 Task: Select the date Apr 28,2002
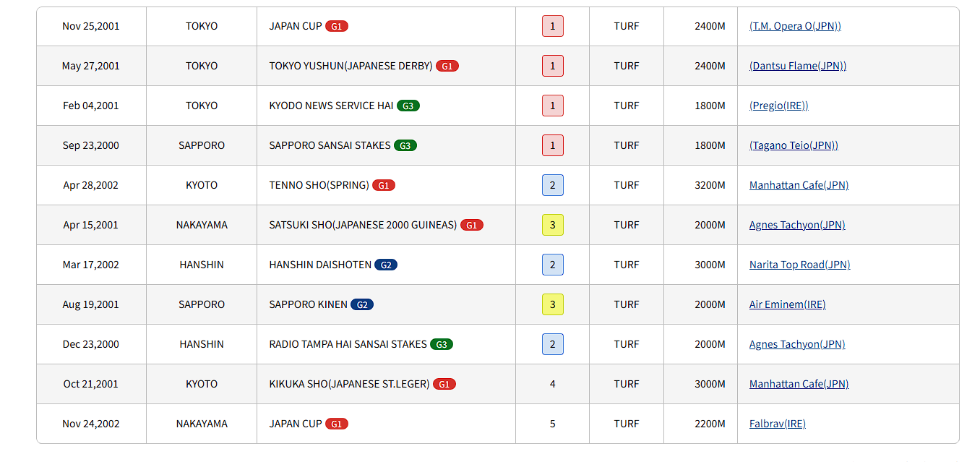[x=91, y=185]
